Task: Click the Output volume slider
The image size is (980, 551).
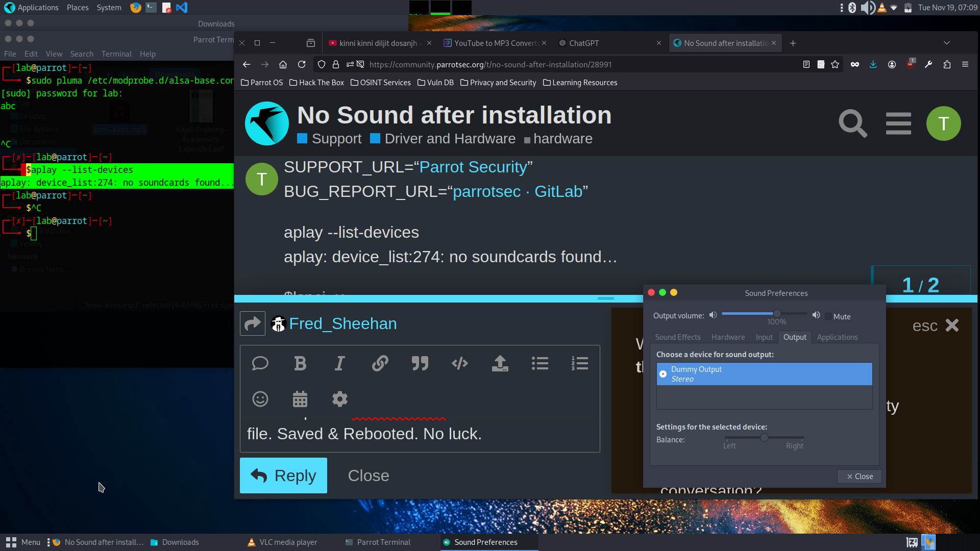Action: click(764, 314)
